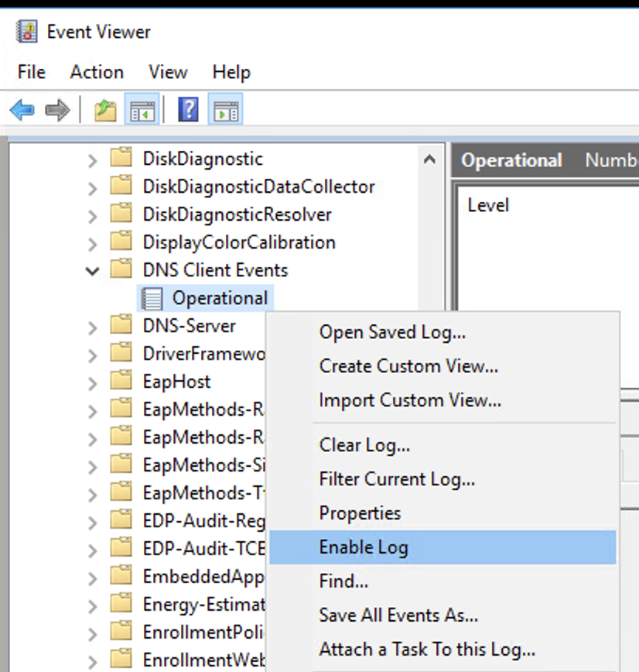The height and width of the screenshot is (672, 639).
Task: Expand the EDP-Audit-Regular node
Action: (92, 523)
